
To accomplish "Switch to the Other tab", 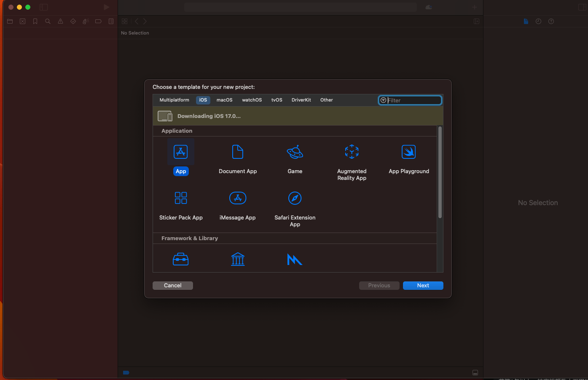I will [x=327, y=100].
